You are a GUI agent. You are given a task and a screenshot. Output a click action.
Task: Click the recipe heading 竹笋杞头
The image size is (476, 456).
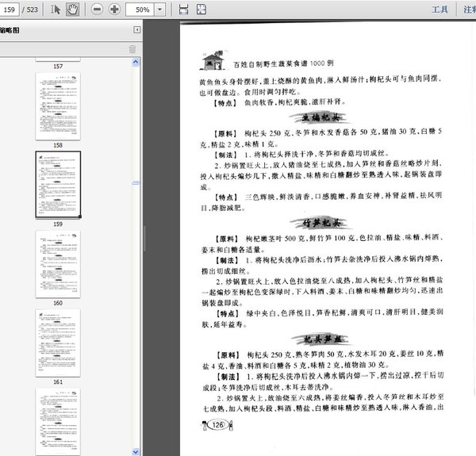click(x=321, y=224)
